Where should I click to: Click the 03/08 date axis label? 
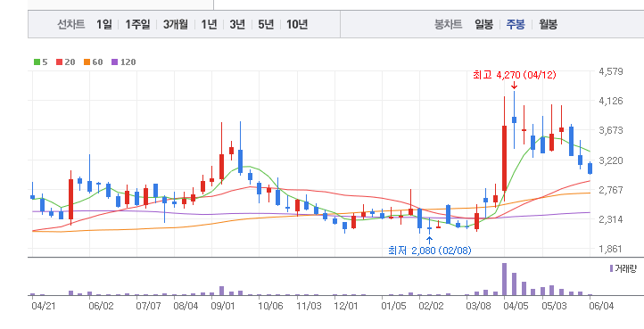pos(478,307)
